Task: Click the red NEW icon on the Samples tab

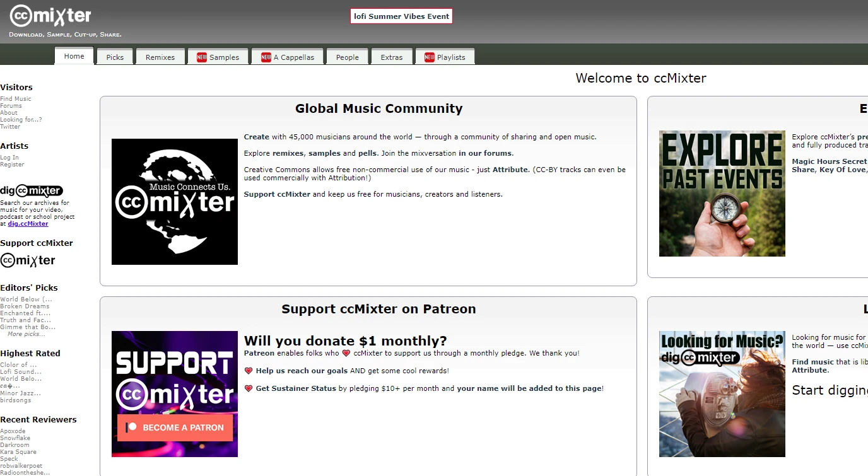Action: [202, 57]
